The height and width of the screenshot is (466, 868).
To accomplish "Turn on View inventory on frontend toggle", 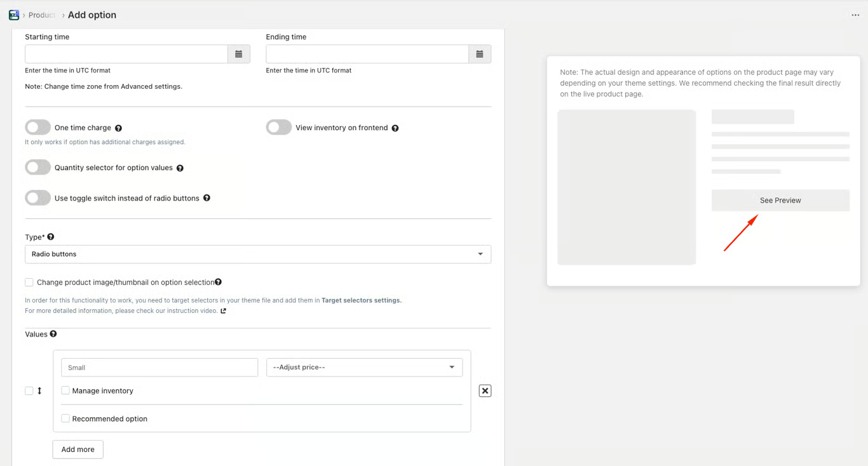I will pyautogui.click(x=279, y=128).
